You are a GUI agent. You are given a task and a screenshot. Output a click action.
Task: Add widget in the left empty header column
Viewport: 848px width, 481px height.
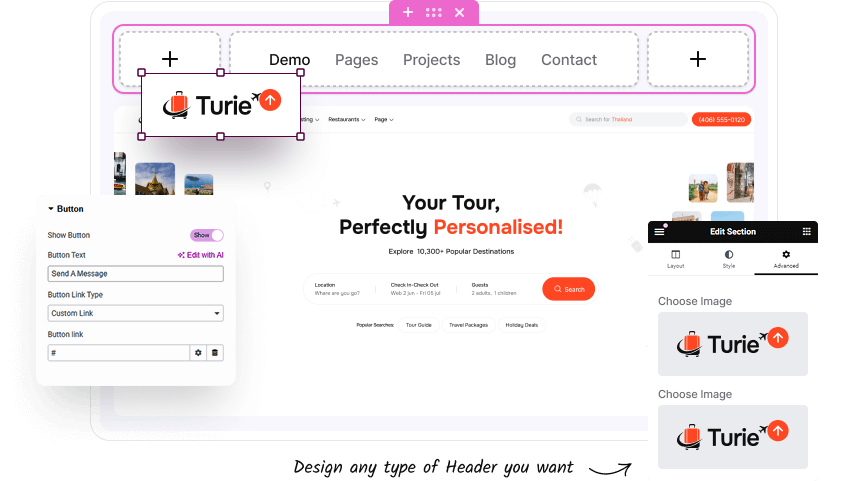pos(170,59)
